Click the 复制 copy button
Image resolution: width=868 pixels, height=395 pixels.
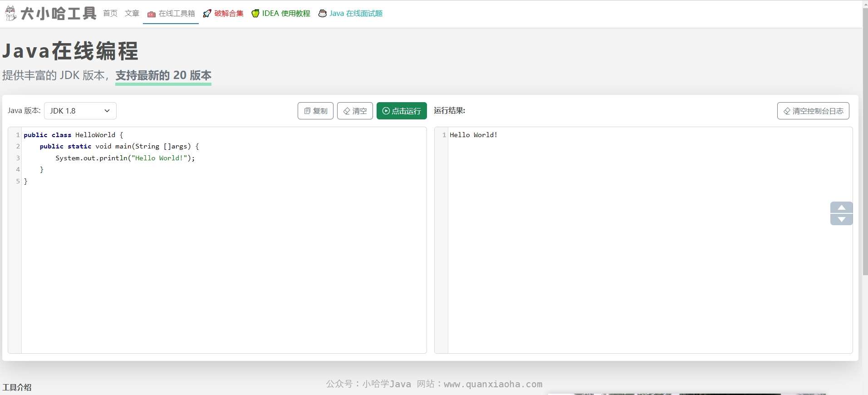(316, 111)
